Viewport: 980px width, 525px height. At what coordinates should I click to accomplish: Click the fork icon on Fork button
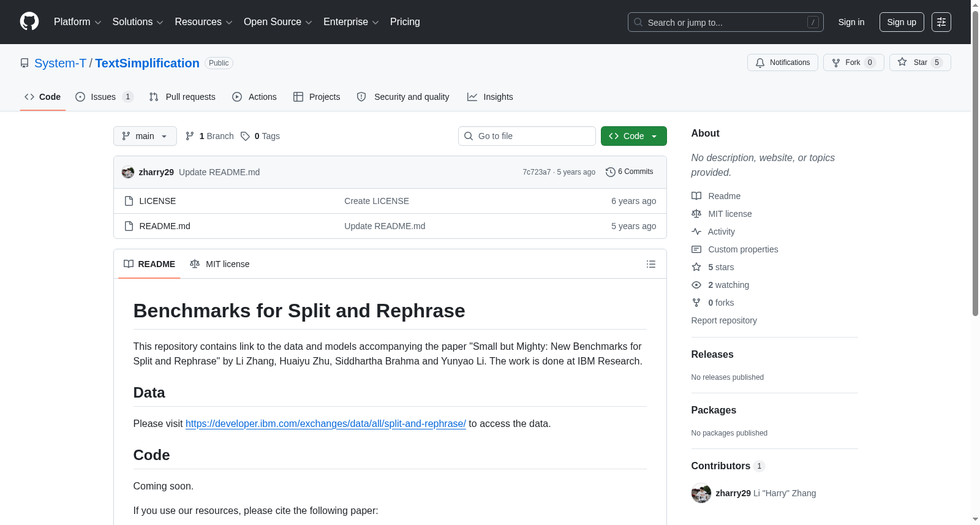pos(836,62)
